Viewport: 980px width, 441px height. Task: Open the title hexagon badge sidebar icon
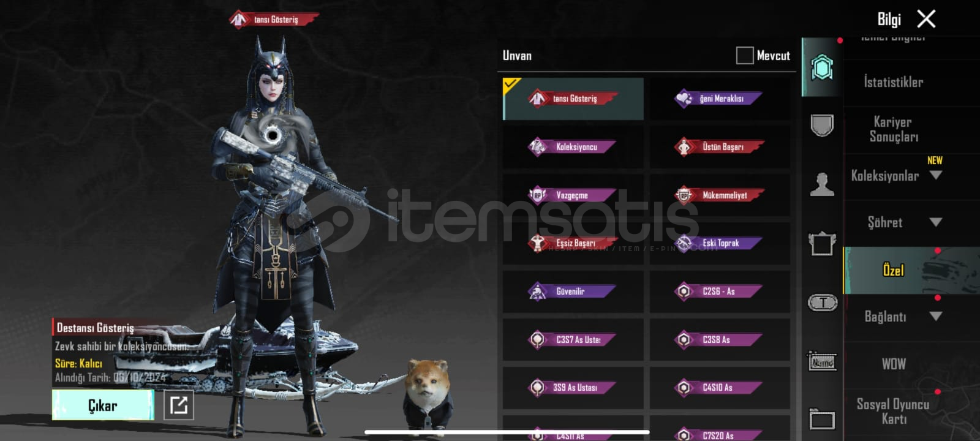tap(822, 67)
